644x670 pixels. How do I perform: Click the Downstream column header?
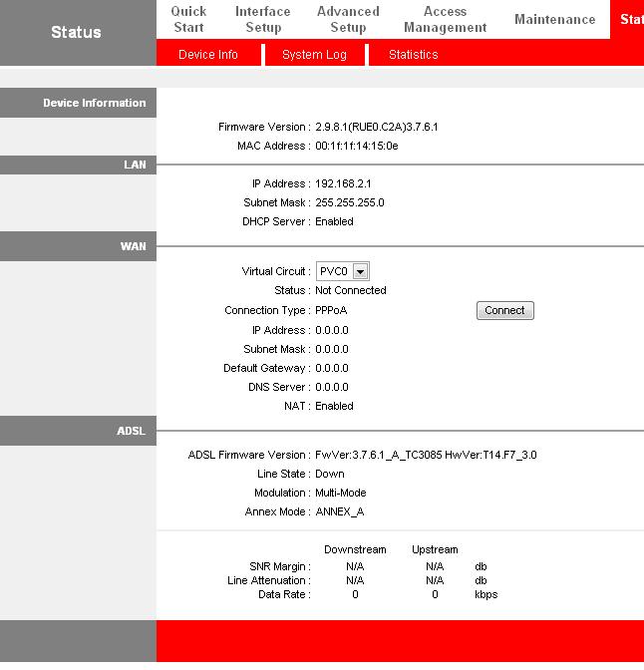[355, 549]
